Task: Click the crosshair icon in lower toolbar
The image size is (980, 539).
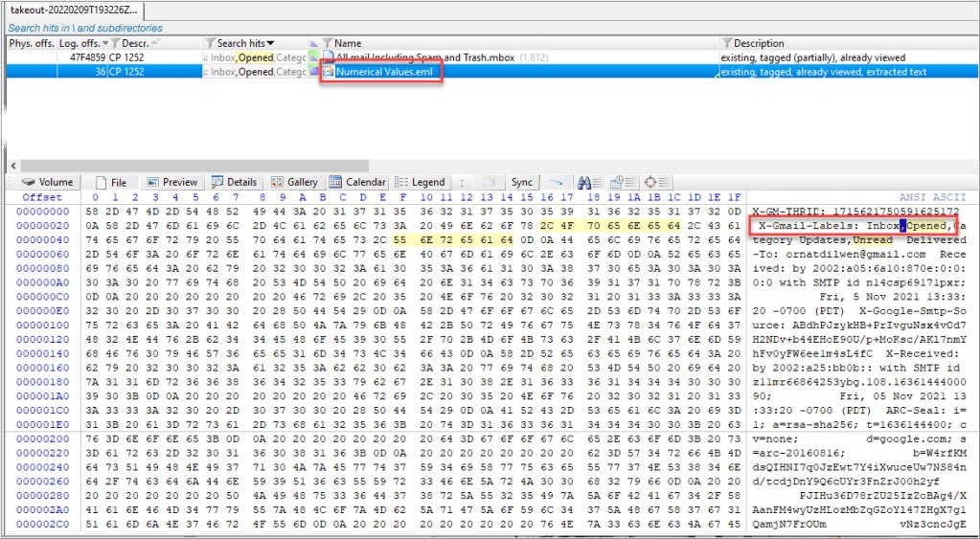Action: [x=650, y=182]
